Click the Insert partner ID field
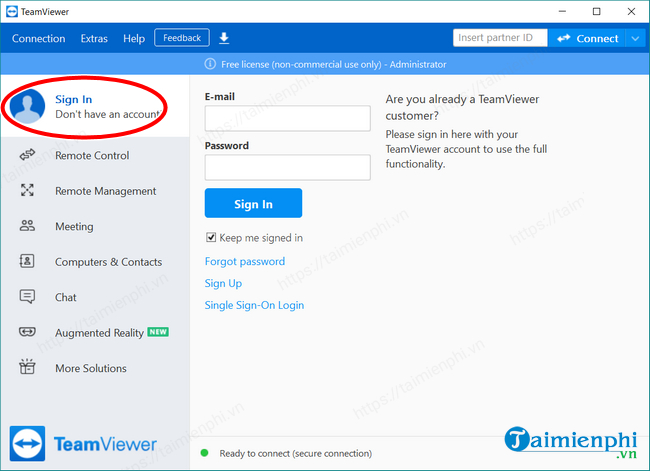This screenshot has height=471, width=650. point(500,38)
